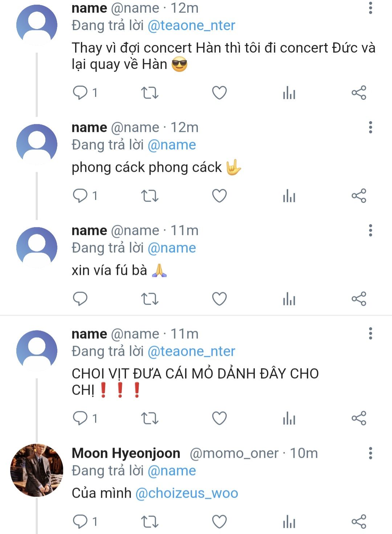Image resolution: width=392 pixels, height=534 pixels.
Task: Open more options for 'xin vía' tweet
Action: (x=370, y=231)
